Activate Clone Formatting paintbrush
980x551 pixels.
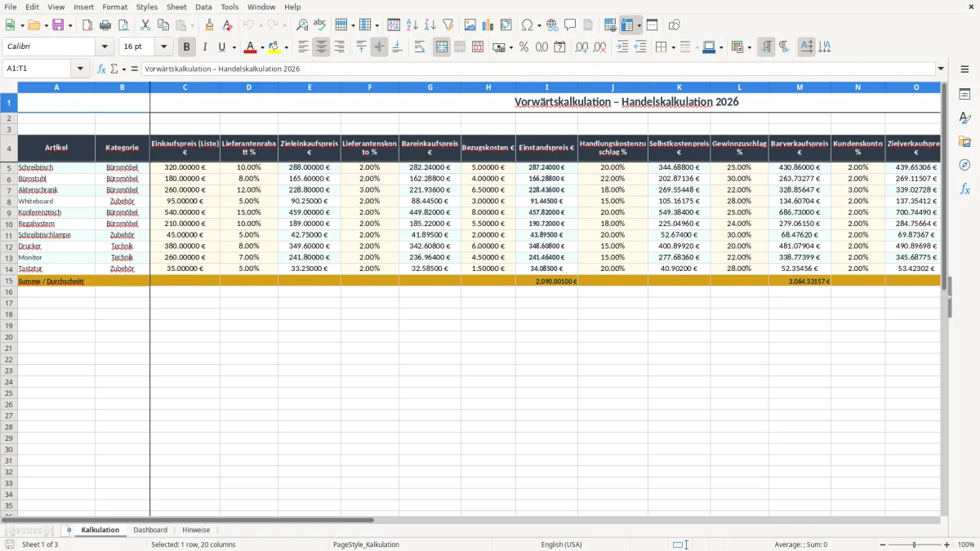click(210, 25)
